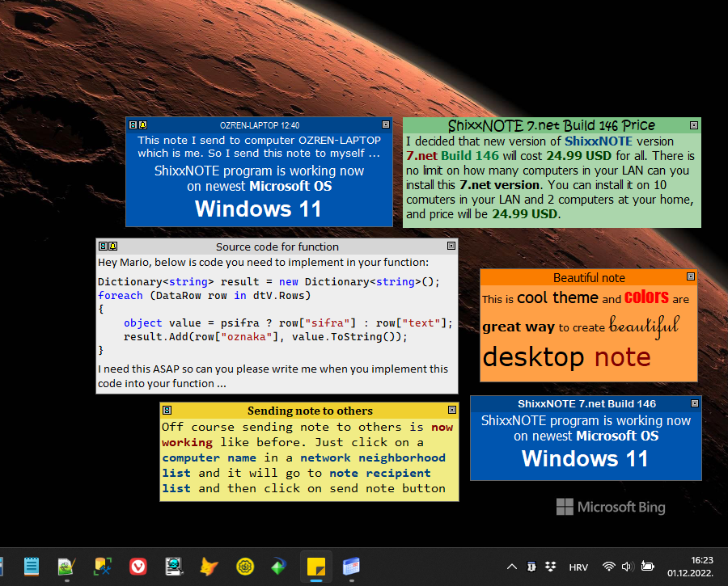
Task: Click the "ShixxNOTE 7.net Build 146 Price" title
Action: click(x=552, y=125)
